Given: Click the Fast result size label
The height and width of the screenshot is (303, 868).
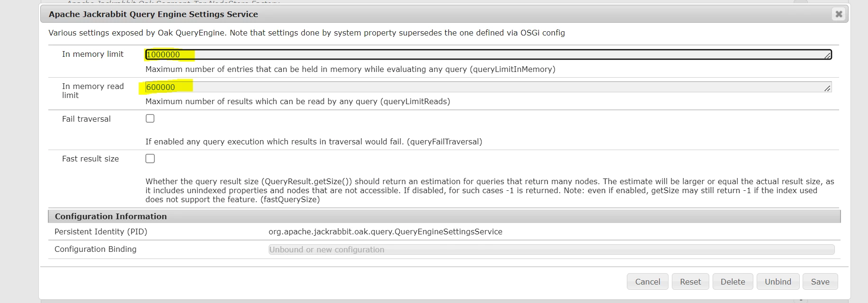Looking at the screenshot, I should [90, 159].
